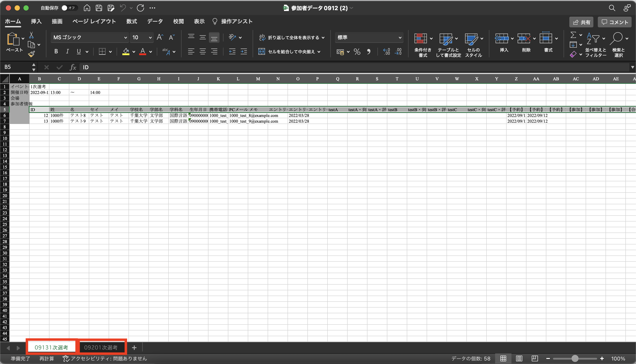This screenshot has width=636, height=364.
Task: Click the Increase Indent icon
Action: click(x=244, y=52)
